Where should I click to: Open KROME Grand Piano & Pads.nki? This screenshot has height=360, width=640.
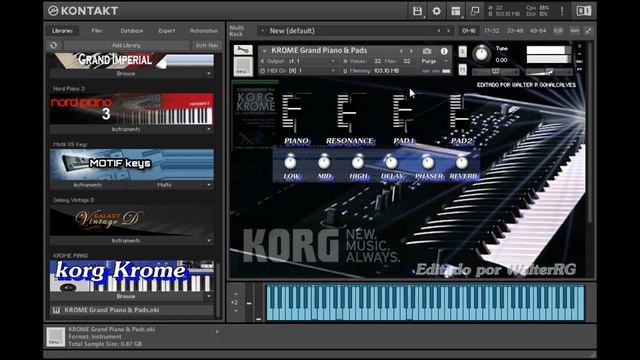(x=131, y=310)
